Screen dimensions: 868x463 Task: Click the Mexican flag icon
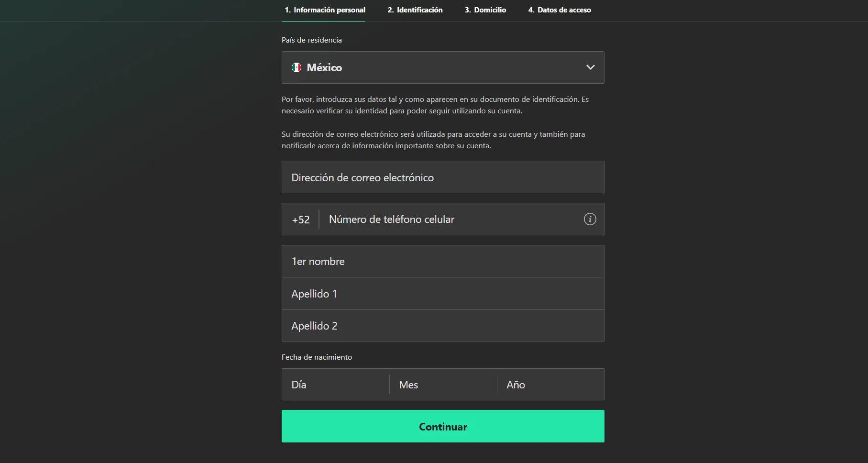point(297,67)
